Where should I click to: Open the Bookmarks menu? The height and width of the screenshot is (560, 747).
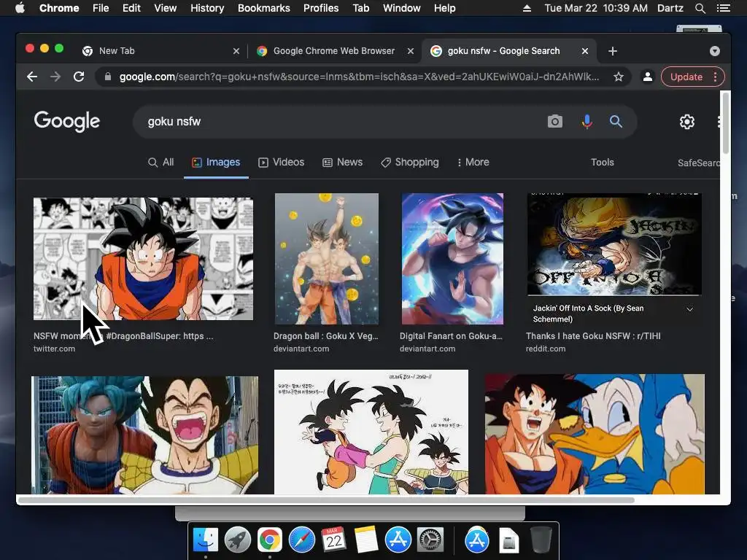pyautogui.click(x=264, y=8)
